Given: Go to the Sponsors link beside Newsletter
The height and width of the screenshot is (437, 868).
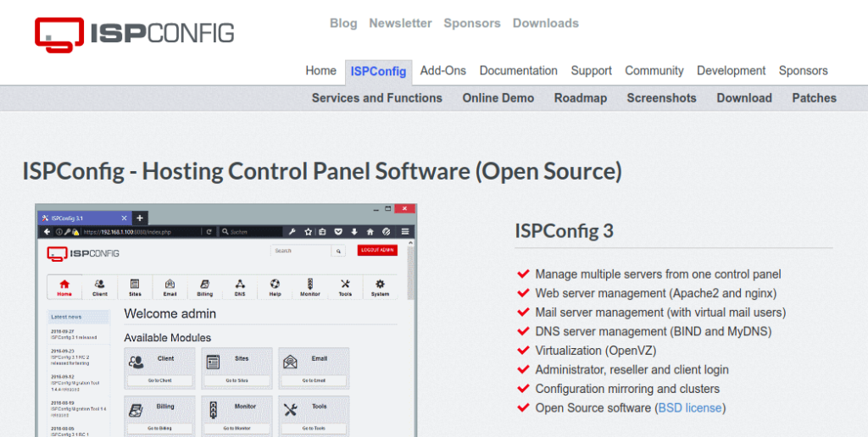Looking at the screenshot, I should pyautogui.click(x=471, y=23).
